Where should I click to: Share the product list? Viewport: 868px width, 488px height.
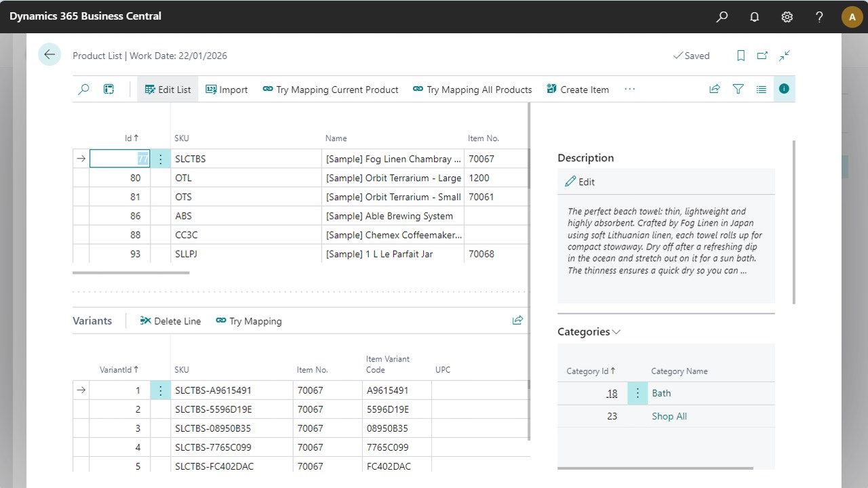(x=715, y=89)
